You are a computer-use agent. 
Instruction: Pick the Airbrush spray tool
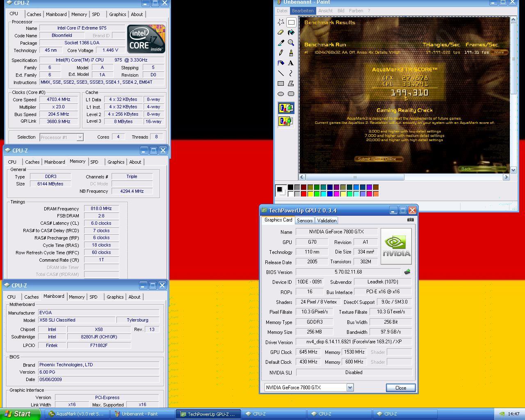pyautogui.click(x=281, y=63)
